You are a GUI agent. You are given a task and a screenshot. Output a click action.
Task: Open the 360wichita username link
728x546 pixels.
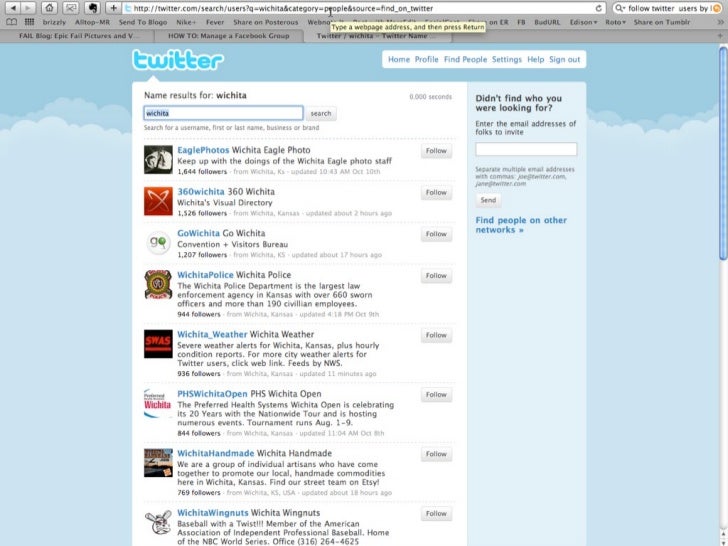coord(201,192)
